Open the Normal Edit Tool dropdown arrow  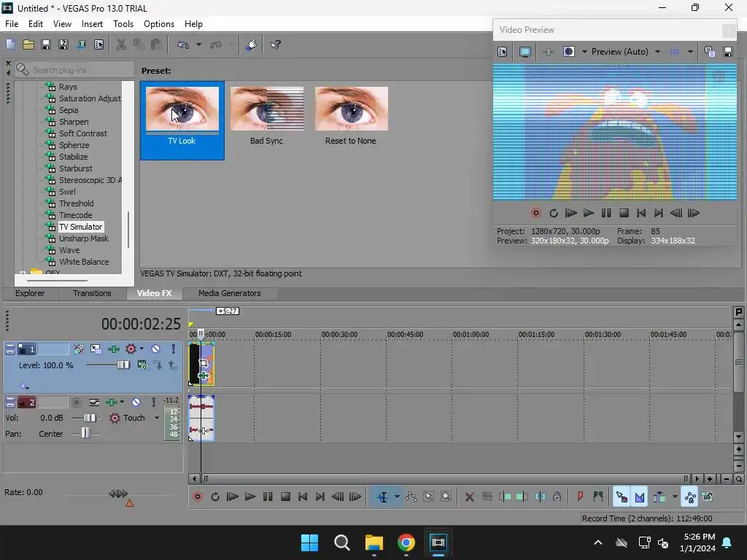pos(396,497)
